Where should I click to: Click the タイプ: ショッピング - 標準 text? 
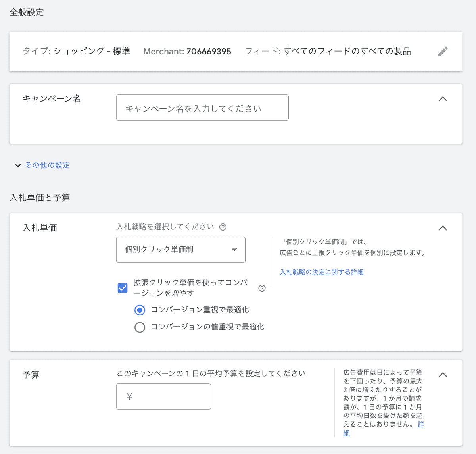point(76,51)
